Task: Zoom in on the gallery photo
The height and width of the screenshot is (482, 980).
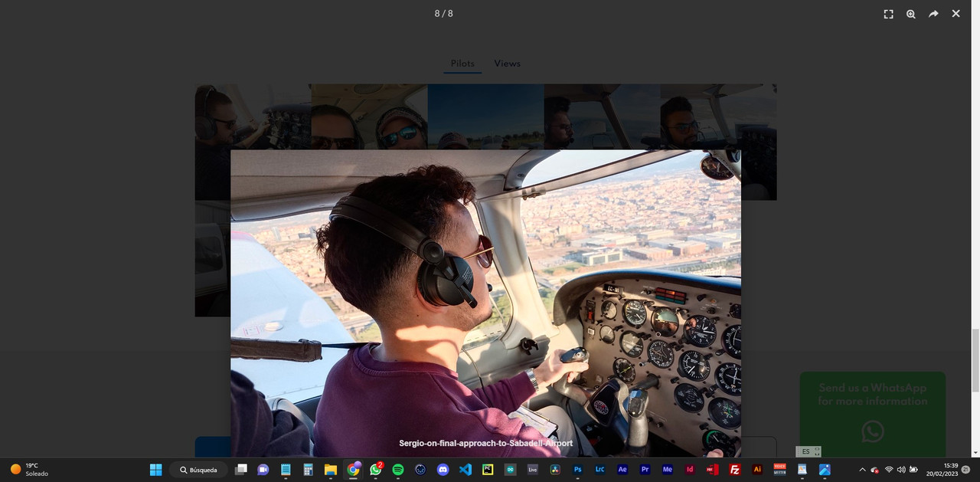Action: 911,14
